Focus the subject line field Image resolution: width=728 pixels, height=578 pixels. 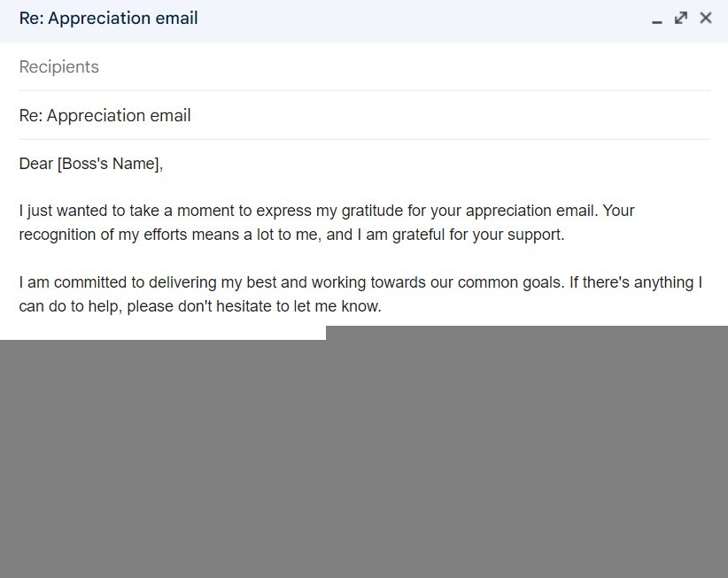354,116
